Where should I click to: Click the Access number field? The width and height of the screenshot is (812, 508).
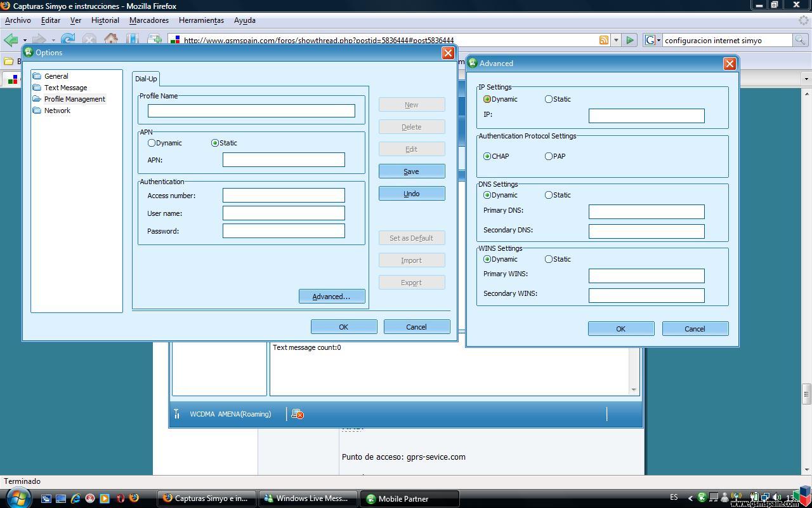284,195
